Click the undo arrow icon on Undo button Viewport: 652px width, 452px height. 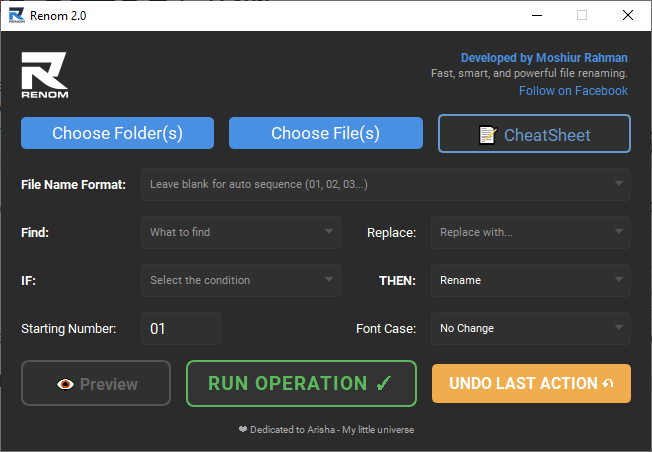(607, 384)
